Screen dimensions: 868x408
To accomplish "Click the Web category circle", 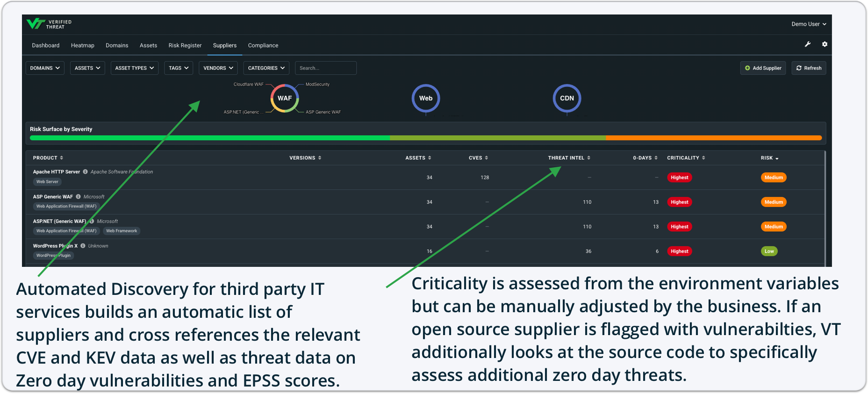I will (x=426, y=98).
